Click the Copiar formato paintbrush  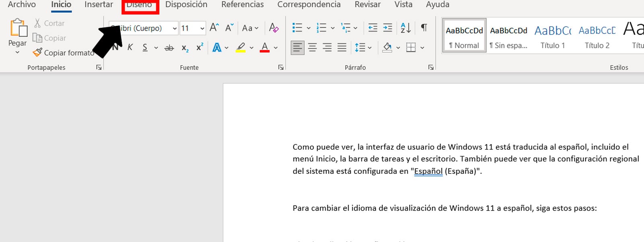point(37,52)
